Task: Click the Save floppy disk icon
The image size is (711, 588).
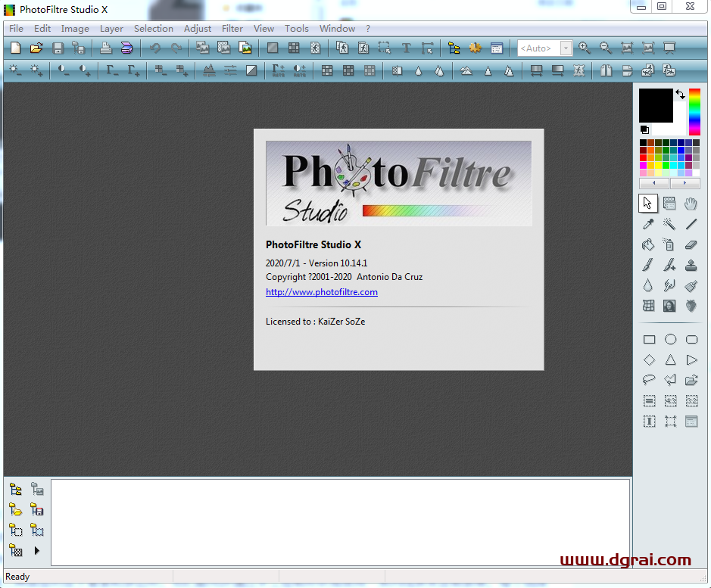Action: (x=58, y=48)
